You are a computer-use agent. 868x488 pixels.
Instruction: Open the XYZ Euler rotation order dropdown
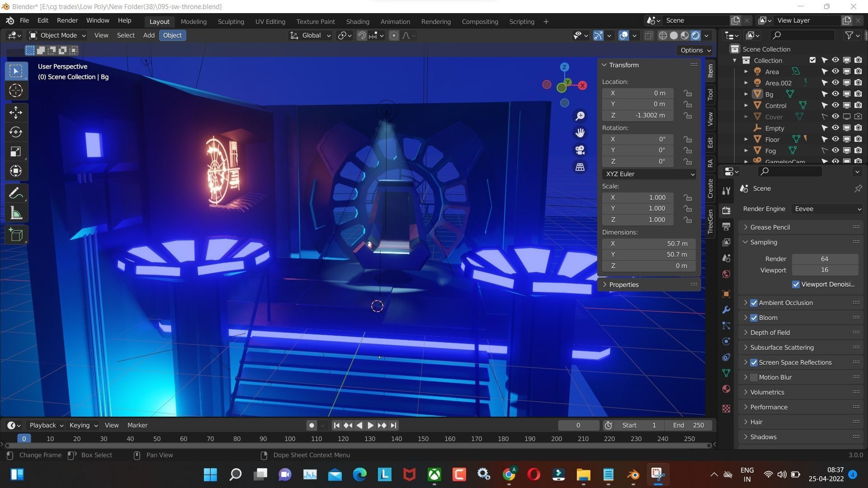[649, 174]
